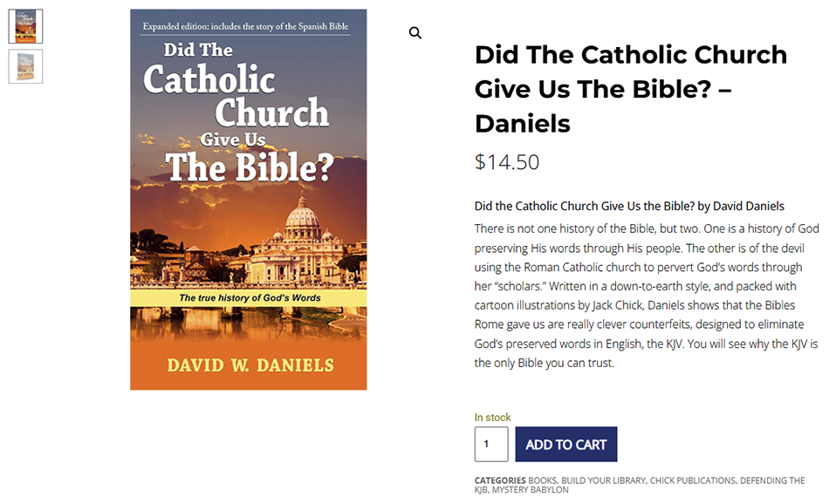Click the $14.50 price
This screenshot has height=504, width=829.
point(507,161)
